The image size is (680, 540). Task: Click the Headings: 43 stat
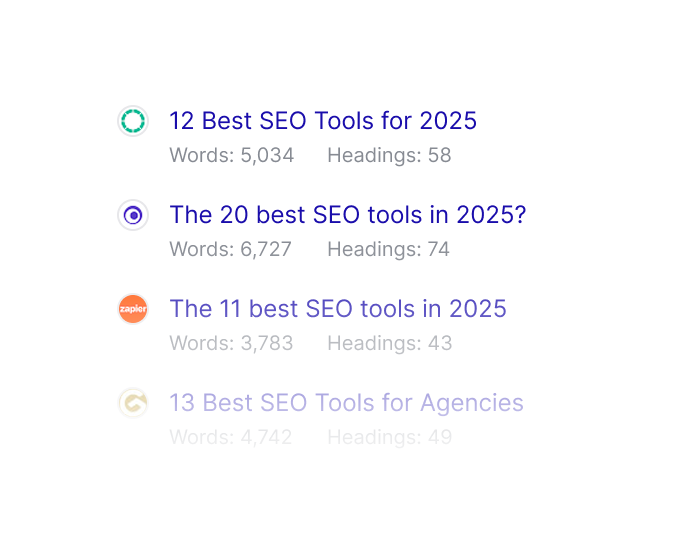coord(390,343)
